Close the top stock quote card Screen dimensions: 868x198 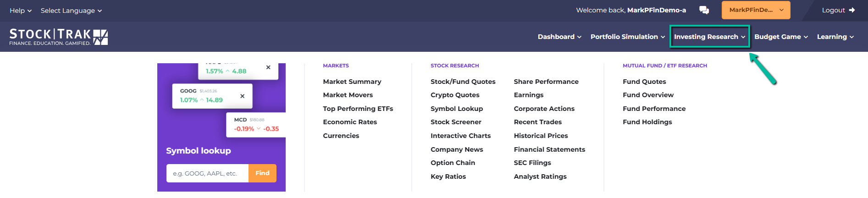point(268,67)
